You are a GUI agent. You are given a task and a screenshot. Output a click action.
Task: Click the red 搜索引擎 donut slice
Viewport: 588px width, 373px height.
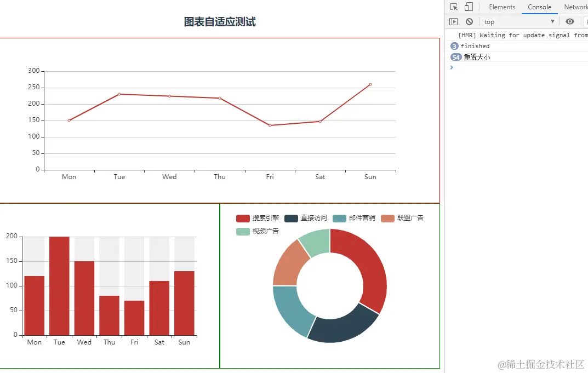click(x=369, y=262)
